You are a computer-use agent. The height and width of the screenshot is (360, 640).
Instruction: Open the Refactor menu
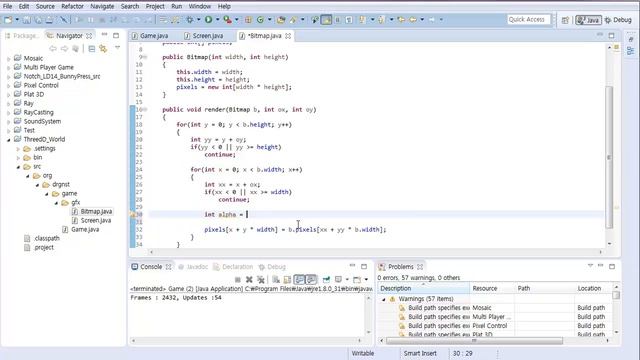(x=72, y=7)
